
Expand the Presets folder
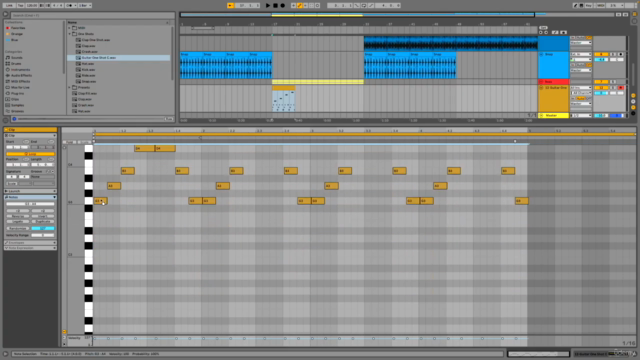69,87
